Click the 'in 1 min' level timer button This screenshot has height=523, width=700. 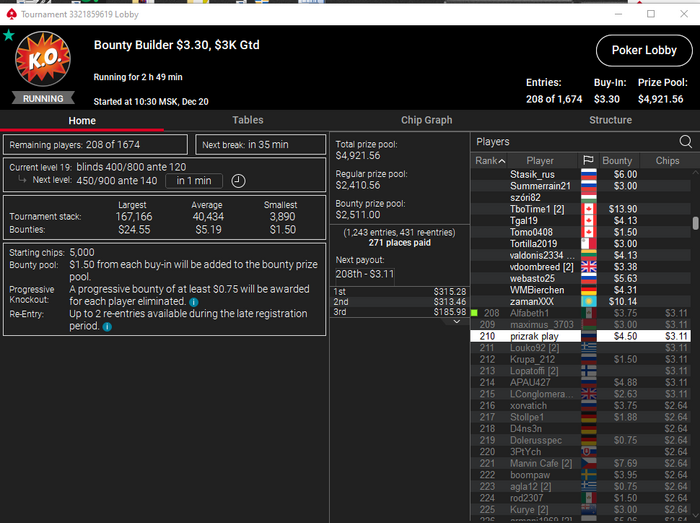(x=193, y=181)
